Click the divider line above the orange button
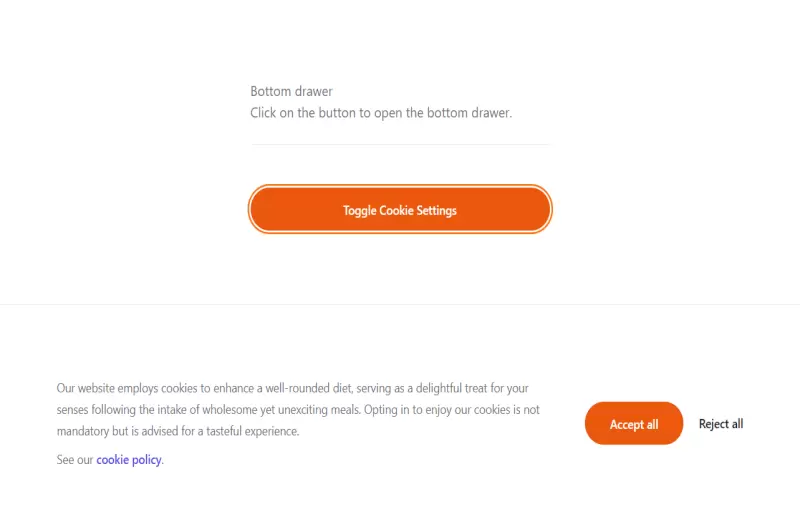 coord(400,145)
